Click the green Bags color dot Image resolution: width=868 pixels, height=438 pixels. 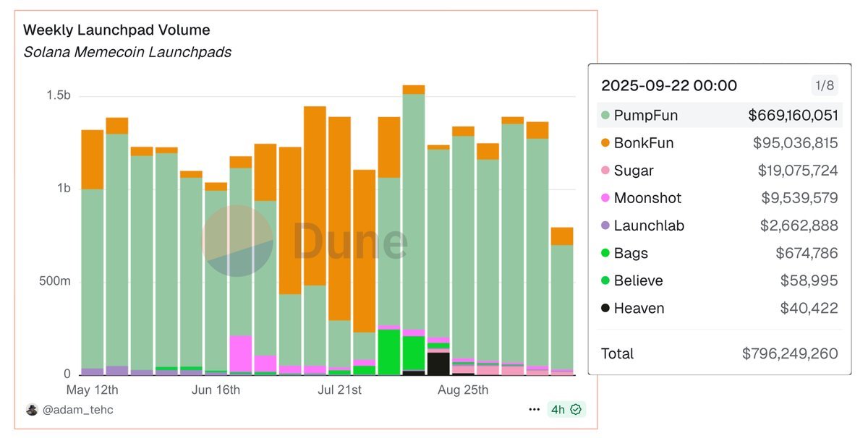(605, 254)
